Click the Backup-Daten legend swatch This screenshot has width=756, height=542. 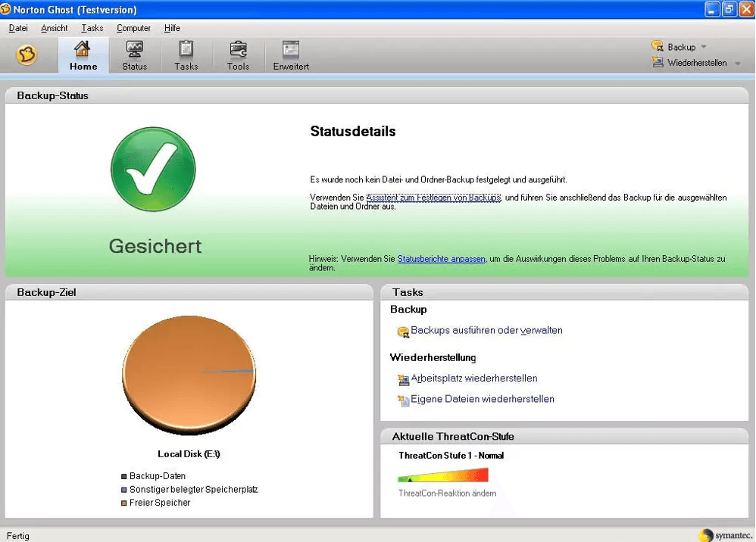124,476
